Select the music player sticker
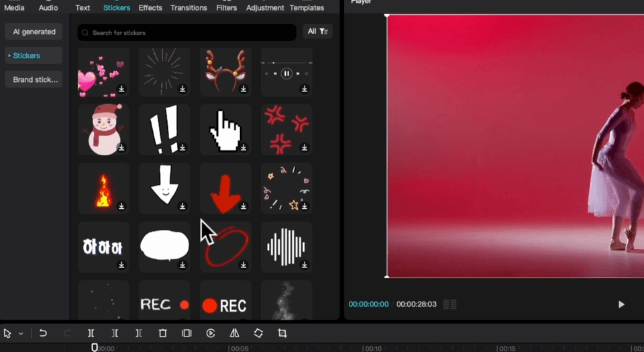 pos(286,73)
